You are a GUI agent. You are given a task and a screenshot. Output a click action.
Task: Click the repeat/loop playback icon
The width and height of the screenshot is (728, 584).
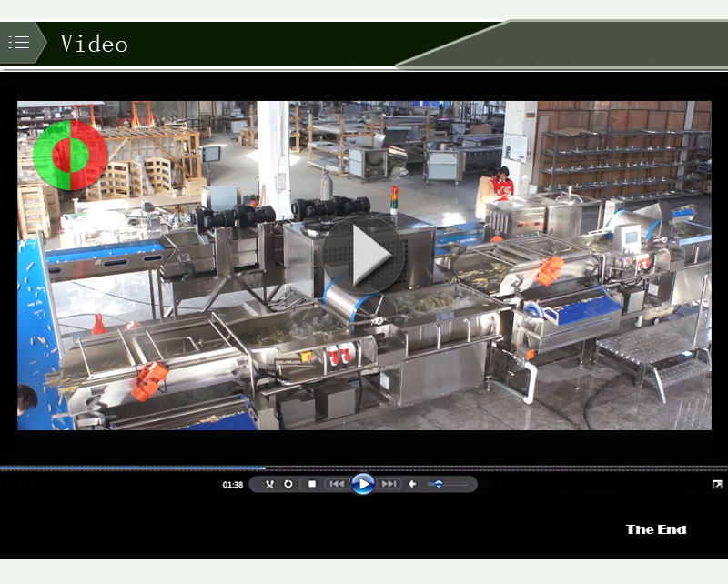tap(288, 484)
